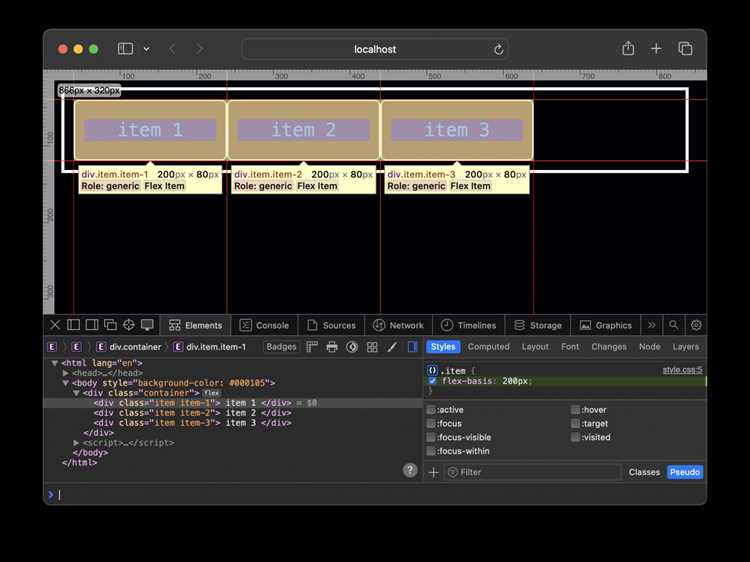Click the flex badge on container div
This screenshot has width=750, height=562.
pyautogui.click(x=211, y=393)
